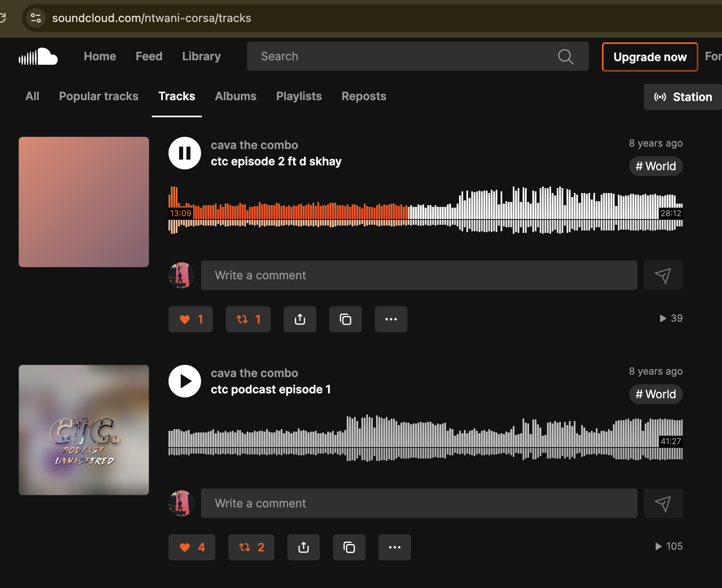Open the Feed page
722x588 pixels.
click(149, 56)
